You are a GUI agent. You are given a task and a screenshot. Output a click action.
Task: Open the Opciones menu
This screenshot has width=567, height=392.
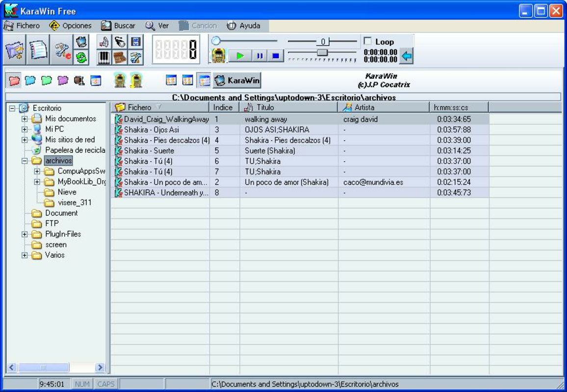(x=71, y=25)
